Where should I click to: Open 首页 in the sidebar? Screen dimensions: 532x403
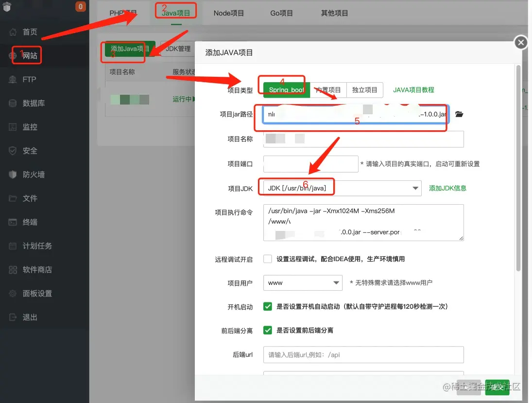click(30, 32)
